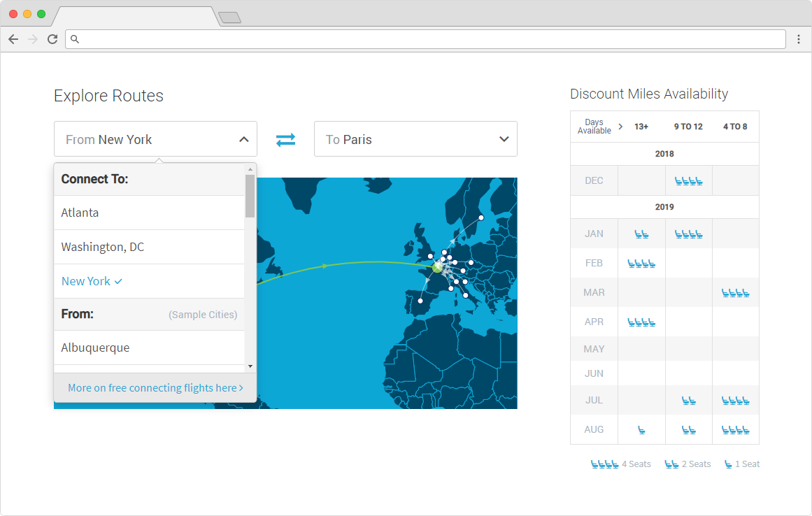Click inside the browser address bar
This screenshot has height=516, width=812.
point(420,39)
